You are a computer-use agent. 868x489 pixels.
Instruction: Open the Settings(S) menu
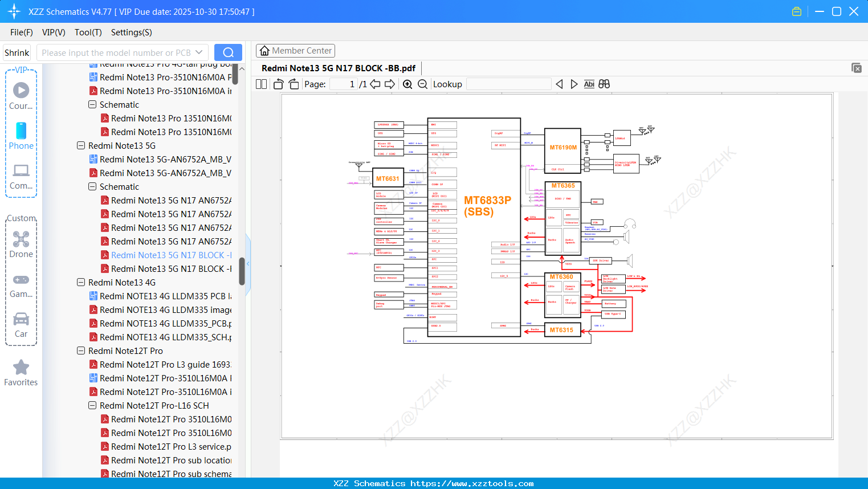[131, 32]
